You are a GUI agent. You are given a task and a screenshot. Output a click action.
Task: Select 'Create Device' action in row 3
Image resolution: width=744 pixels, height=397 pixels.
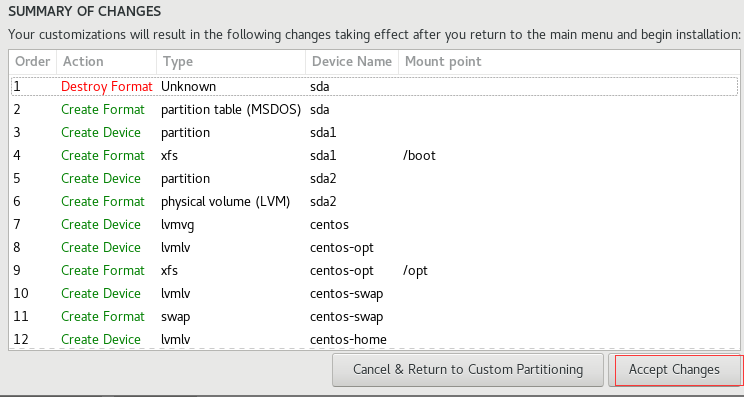tap(101, 133)
